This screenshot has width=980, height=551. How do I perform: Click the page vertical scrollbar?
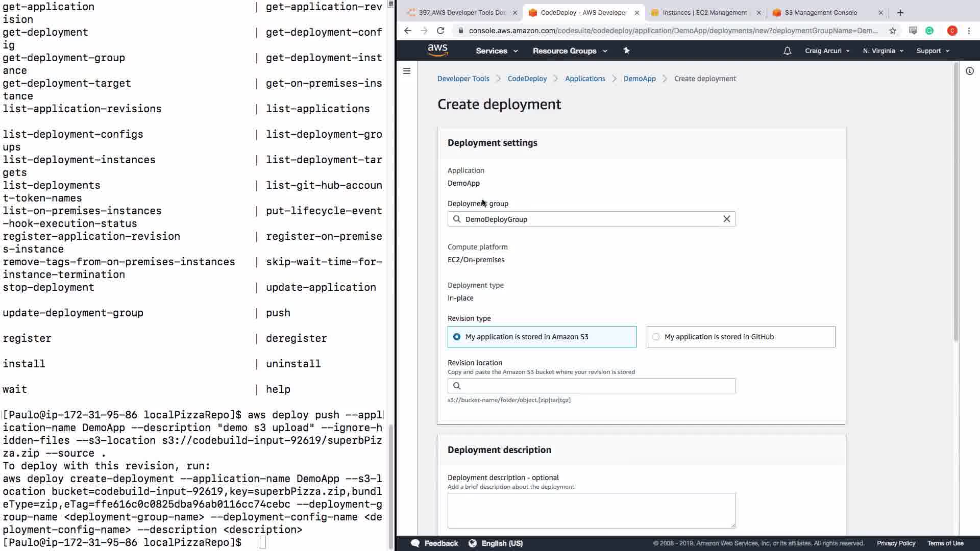[955, 204]
